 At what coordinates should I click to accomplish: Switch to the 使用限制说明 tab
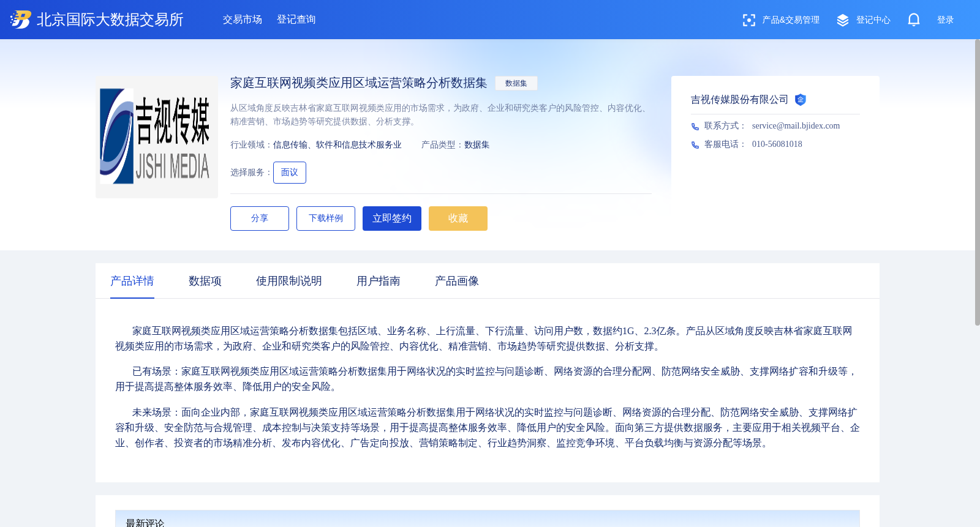[x=289, y=281]
